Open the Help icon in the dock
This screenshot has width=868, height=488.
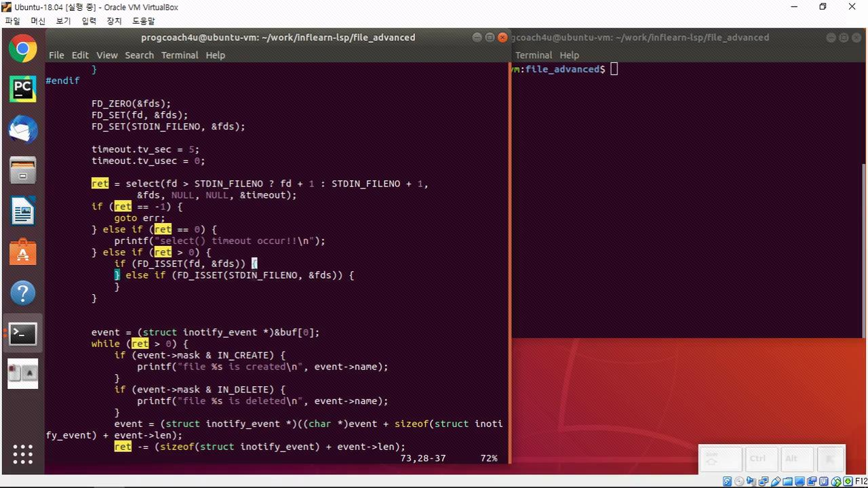pyautogui.click(x=22, y=293)
